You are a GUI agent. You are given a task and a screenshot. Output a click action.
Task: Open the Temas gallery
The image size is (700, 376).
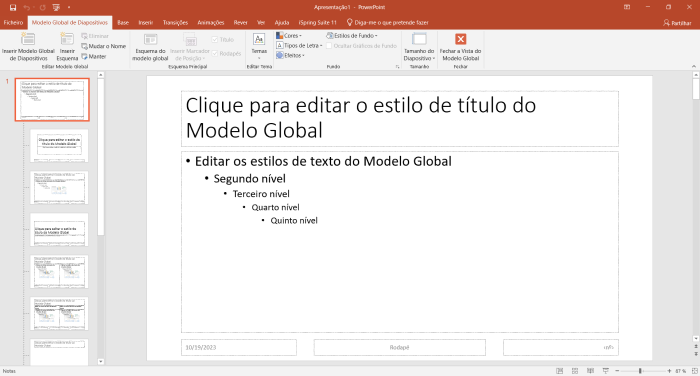pos(259,47)
